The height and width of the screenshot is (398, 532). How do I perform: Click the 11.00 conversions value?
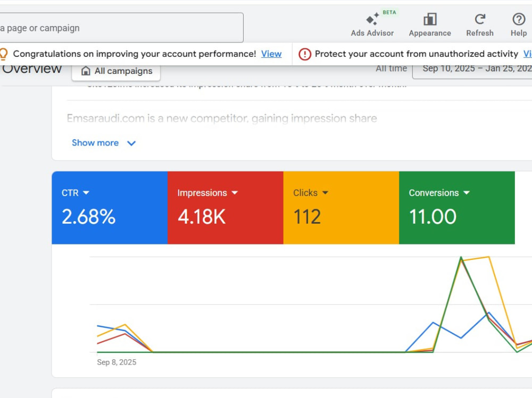(433, 217)
